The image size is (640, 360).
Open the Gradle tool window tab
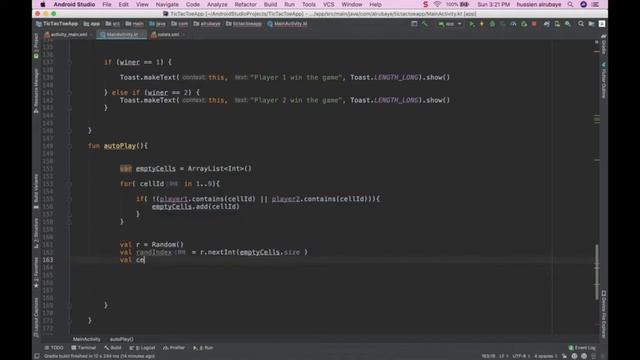click(604, 44)
